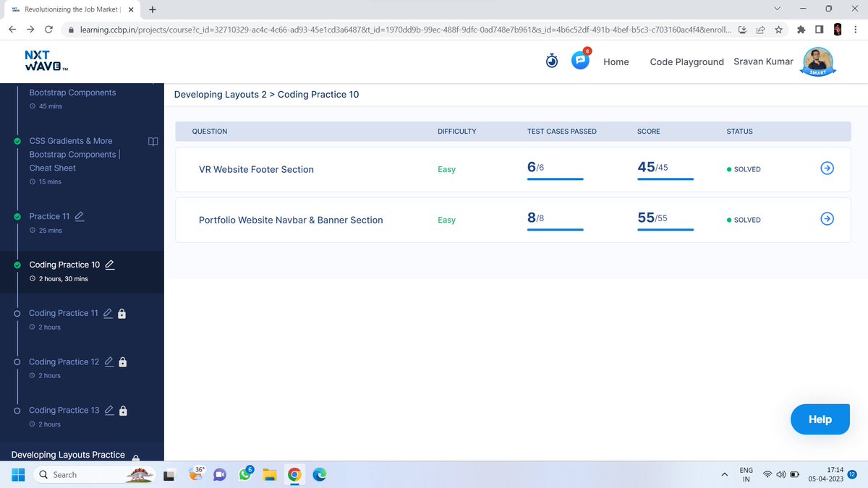Open Code Playground link
The height and width of the screenshot is (488, 868).
pos(686,62)
